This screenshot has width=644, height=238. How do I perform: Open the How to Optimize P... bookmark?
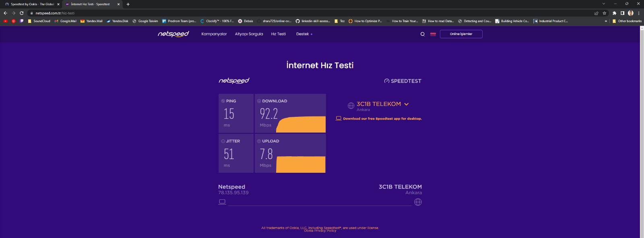(x=365, y=21)
